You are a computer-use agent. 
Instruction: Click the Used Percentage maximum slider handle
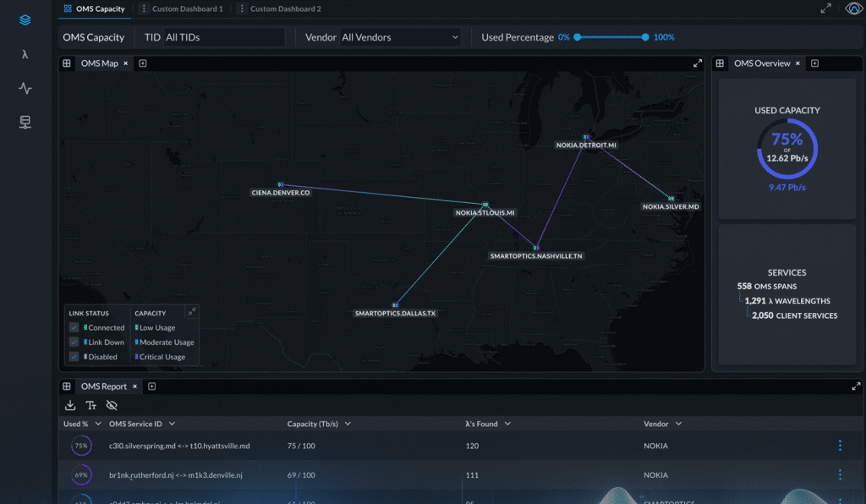[x=645, y=37]
